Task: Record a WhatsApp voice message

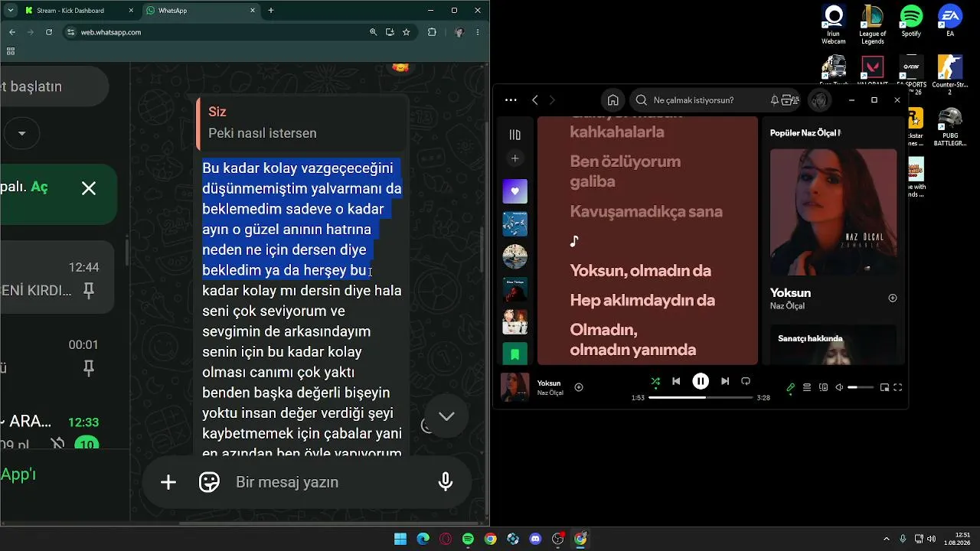Action: pyautogui.click(x=446, y=482)
